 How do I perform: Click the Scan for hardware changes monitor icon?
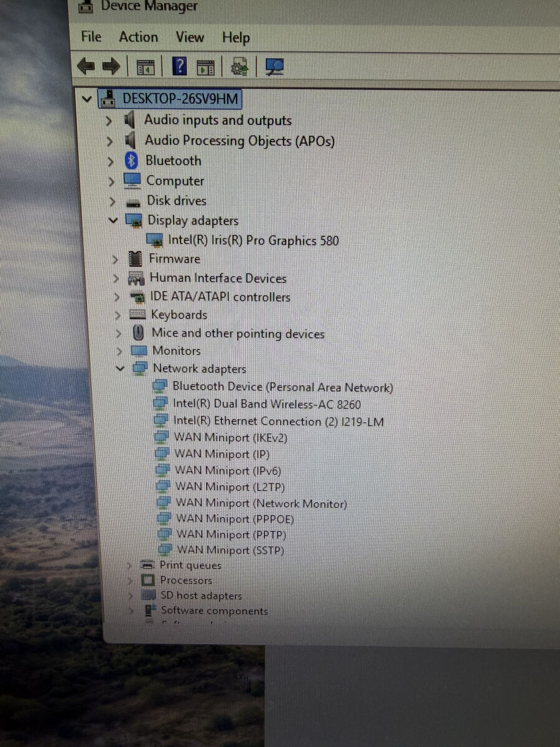pos(274,66)
